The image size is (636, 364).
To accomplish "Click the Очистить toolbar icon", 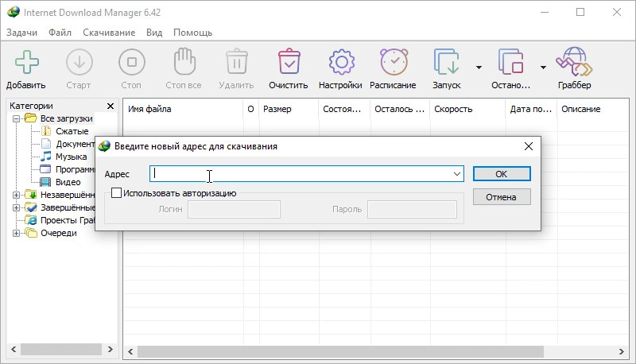I will 288,62.
